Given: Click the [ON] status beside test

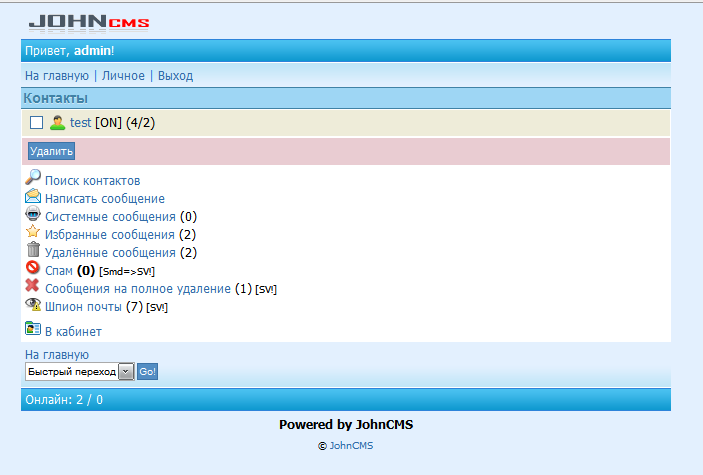Looking at the screenshot, I should (108, 122).
